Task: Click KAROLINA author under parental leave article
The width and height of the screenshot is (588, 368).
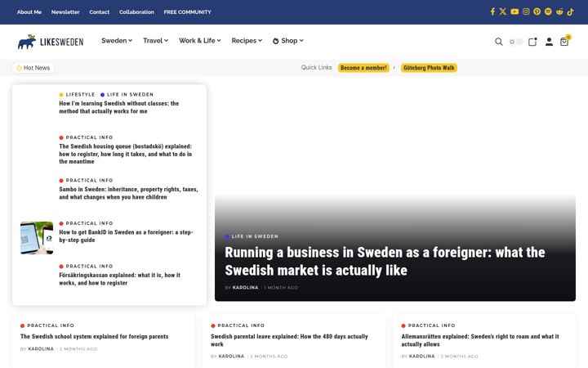Action: tap(231, 357)
